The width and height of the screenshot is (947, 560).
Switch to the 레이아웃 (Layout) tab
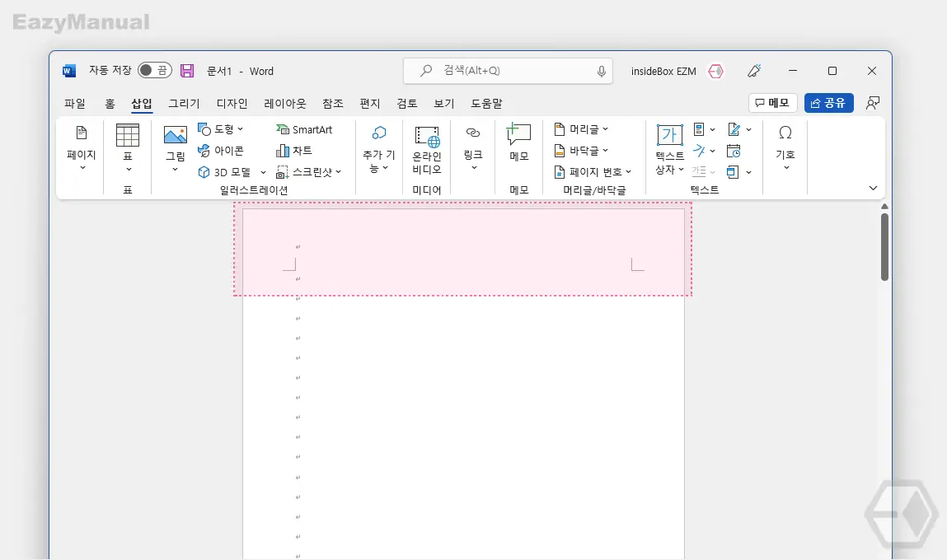[x=285, y=103]
